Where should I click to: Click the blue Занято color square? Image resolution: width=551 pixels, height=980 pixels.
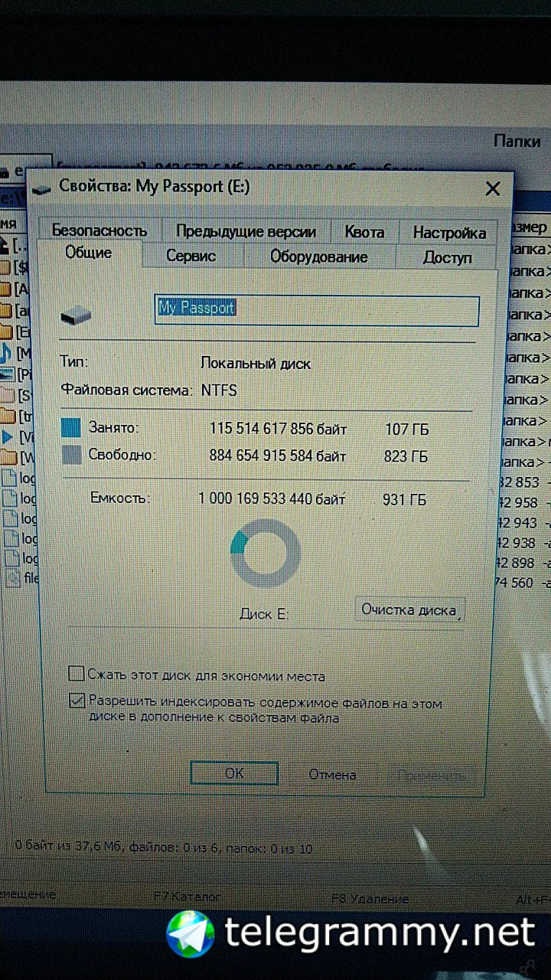[71, 428]
